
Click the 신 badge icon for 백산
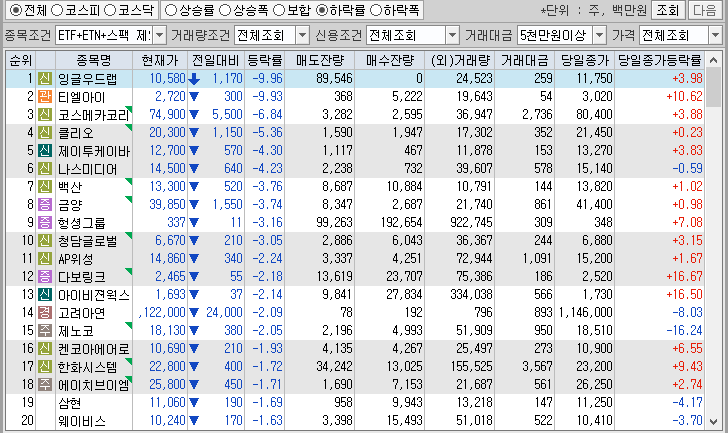click(x=45, y=187)
